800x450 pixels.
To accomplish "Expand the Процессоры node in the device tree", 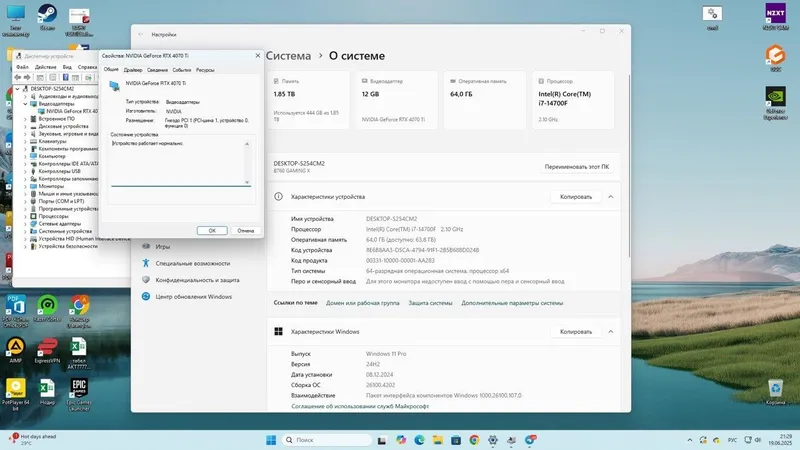I will tap(26, 216).
